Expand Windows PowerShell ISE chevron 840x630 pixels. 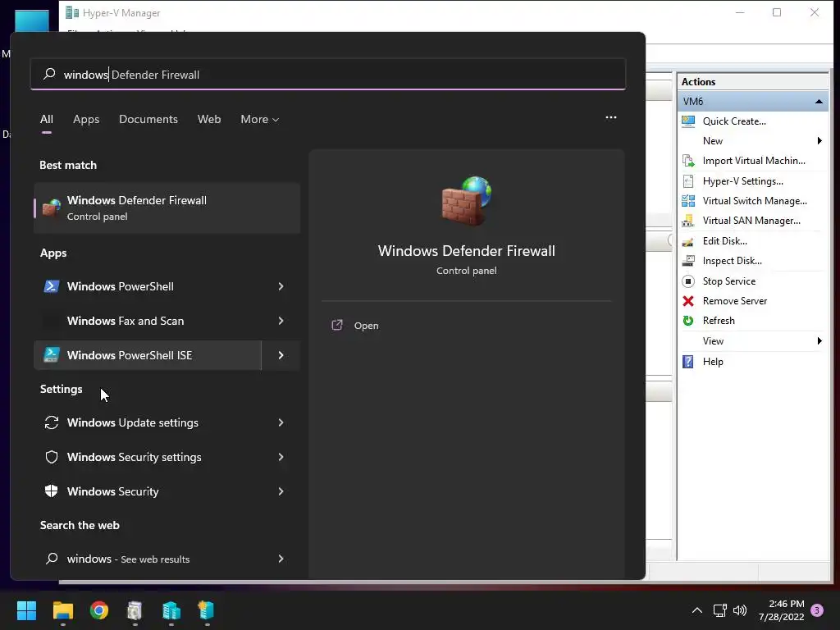[x=281, y=355]
